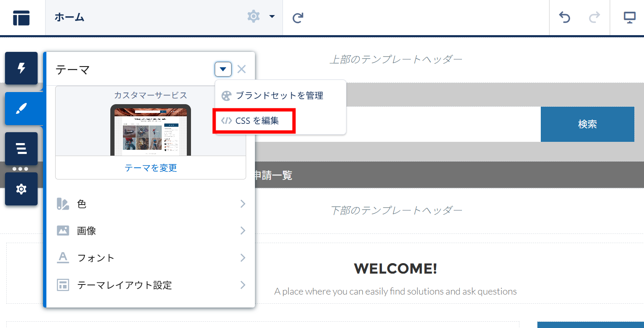This screenshot has height=328, width=644.
Task: Select the フォント font icon
Action: point(64,258)
